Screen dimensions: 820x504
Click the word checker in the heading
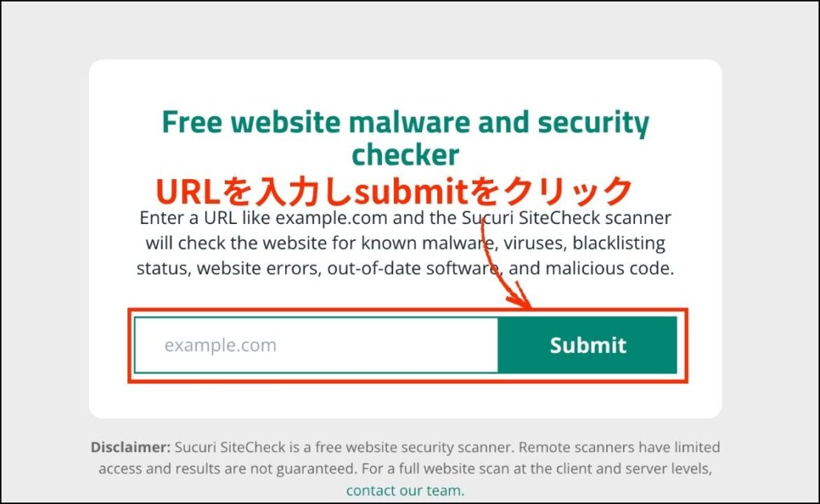(405, 154)
